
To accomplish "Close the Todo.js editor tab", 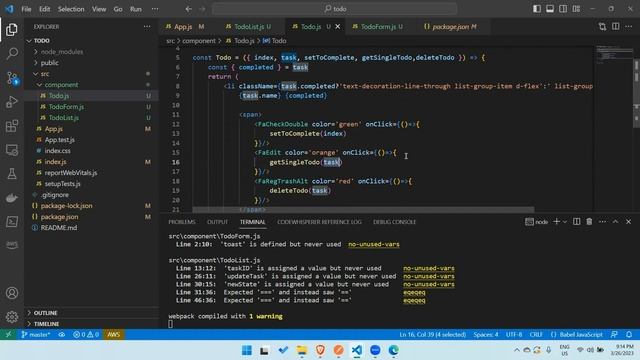I will [338, 27].
